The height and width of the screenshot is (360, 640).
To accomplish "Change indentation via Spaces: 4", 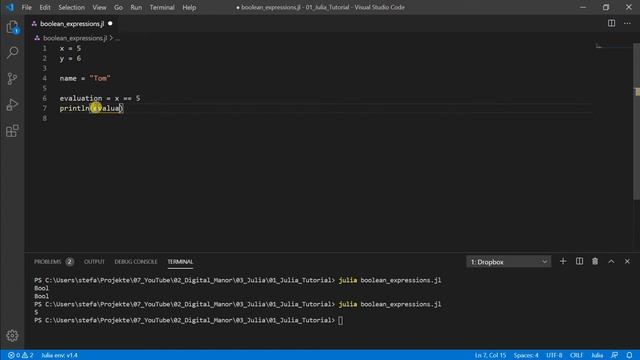I will pos(526,355).
